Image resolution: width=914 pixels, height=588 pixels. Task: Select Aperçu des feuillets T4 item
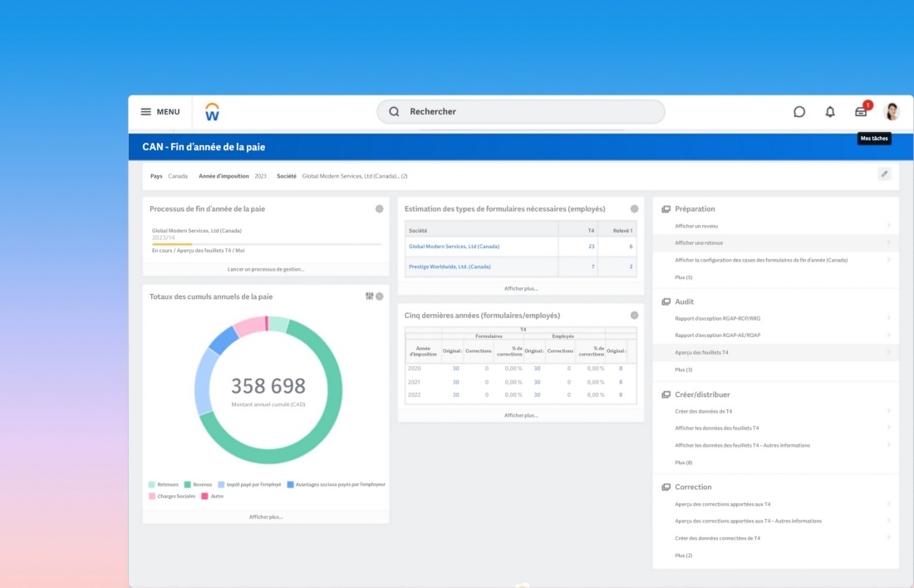tap(701, 353)
